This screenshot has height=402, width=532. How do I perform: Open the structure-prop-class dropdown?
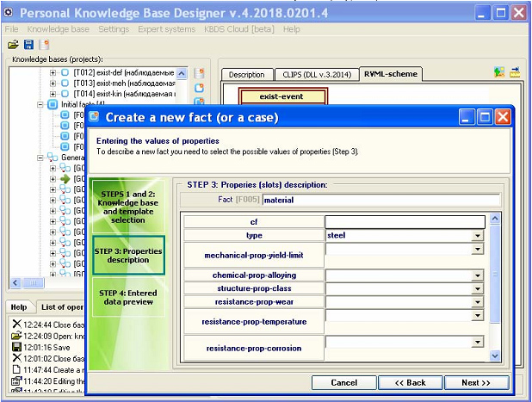(x=478, y=288)
